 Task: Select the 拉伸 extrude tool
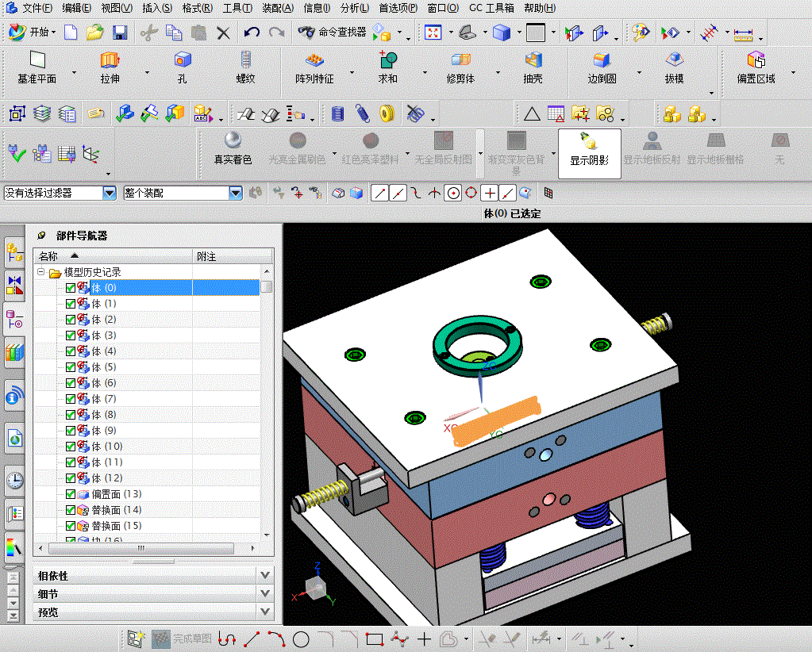110,67
